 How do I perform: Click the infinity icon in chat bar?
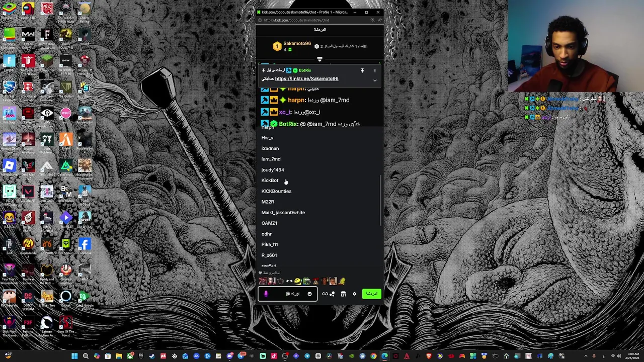pyautogui.click(x=325, y=294)
